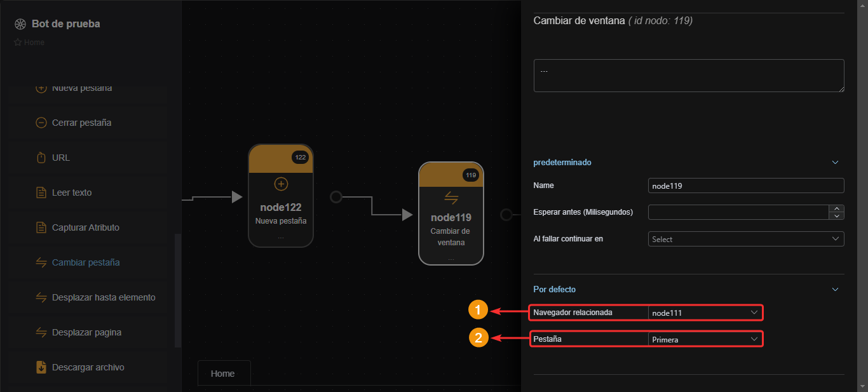Screen dimensions: 868x392
Task: Select Desplazar pagina action
Action: (86, 332)
